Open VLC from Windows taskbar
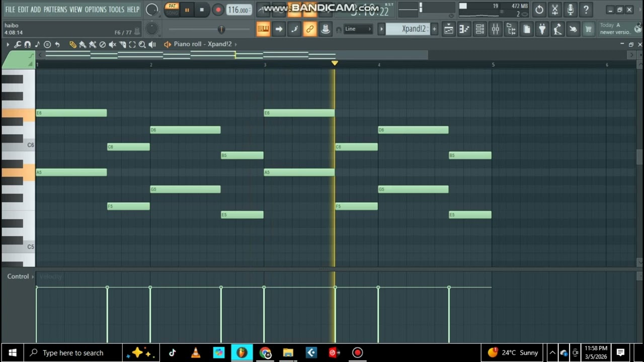This screenshot has width=644, height=362. coord(195,353)
